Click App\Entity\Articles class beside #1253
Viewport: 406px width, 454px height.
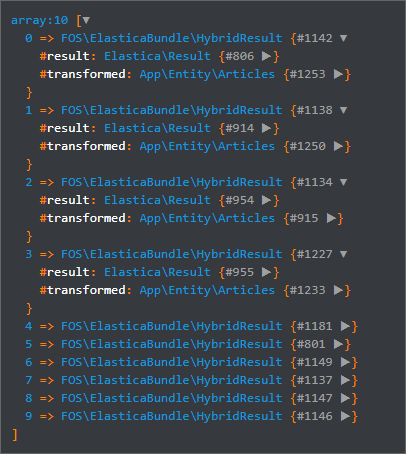coord(207,75)
